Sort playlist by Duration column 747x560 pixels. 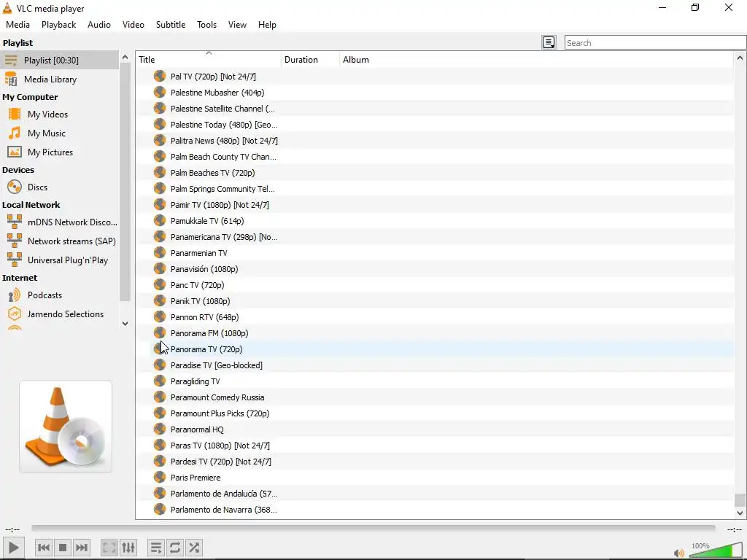click(311, 60)
